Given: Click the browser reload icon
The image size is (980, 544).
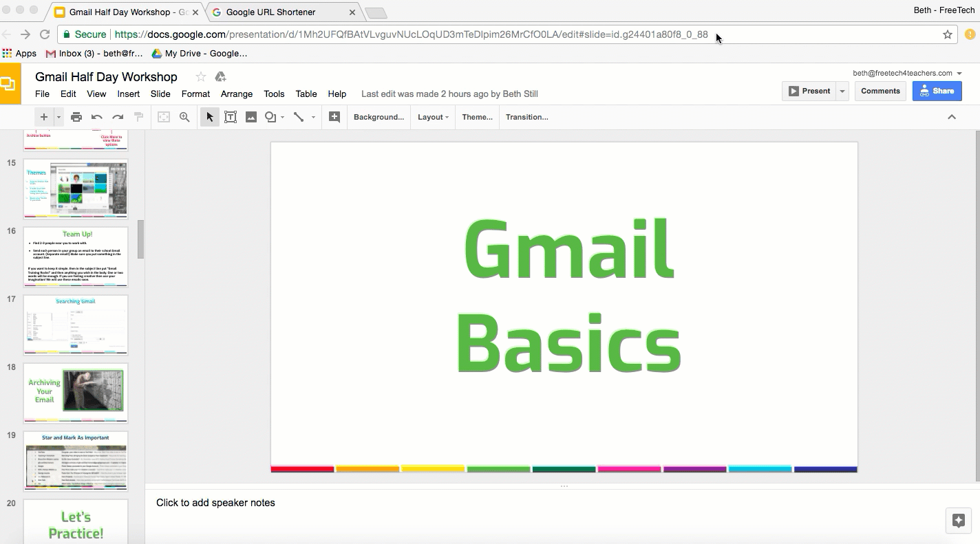Looking at the screenshot, I should tap(45, 34).
